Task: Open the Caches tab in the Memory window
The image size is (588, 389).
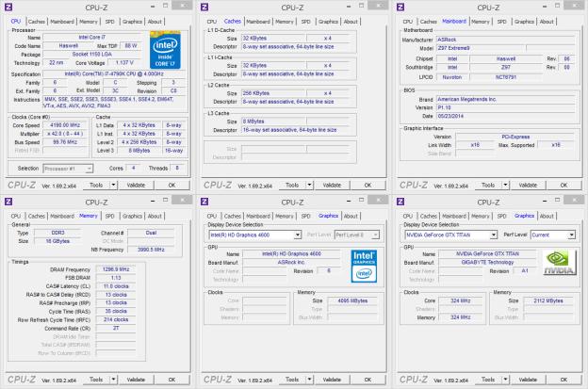Action: tap(37, 217)
